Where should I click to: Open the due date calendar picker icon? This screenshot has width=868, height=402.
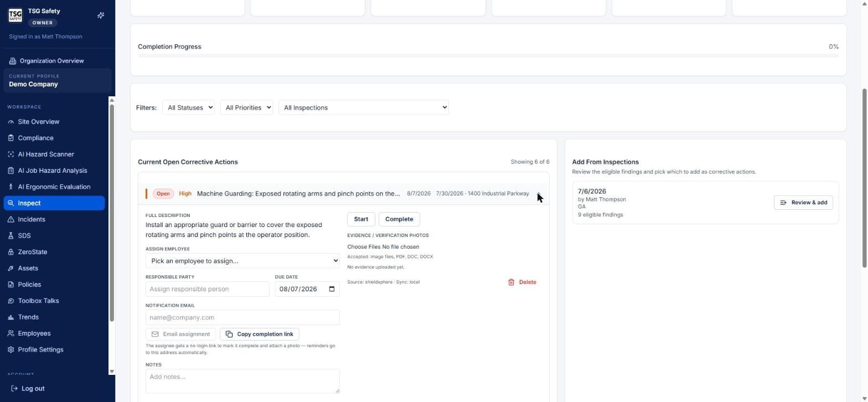[x=332, y=289]
